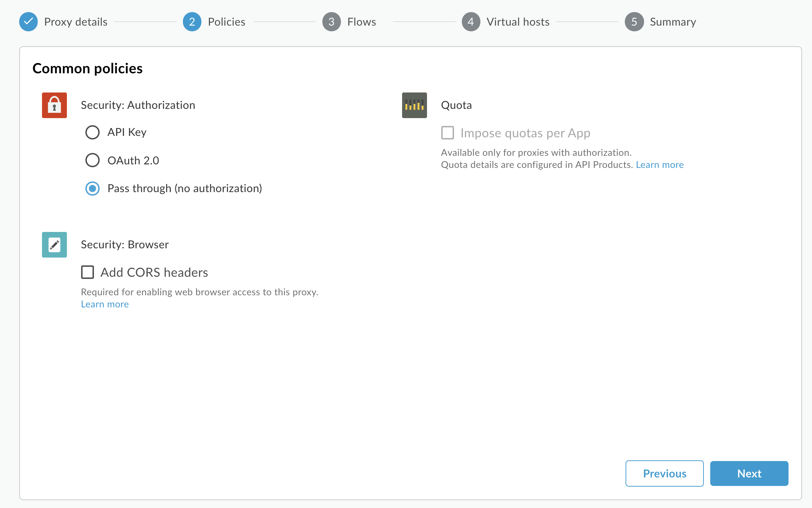Click the Quota bar chart icon

[414, 105]
